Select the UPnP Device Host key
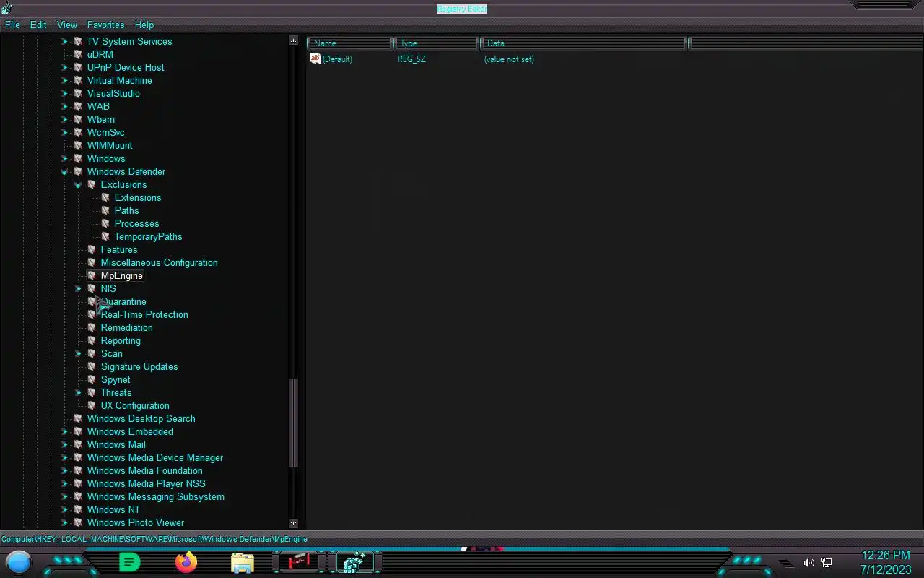This screenshot has height=578, width=924. tap(126, 67)
